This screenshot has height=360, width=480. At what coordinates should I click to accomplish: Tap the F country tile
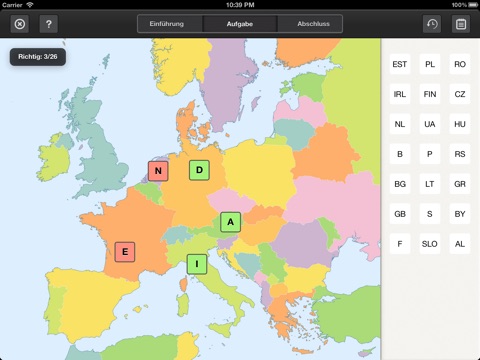(x=400, y=244)
